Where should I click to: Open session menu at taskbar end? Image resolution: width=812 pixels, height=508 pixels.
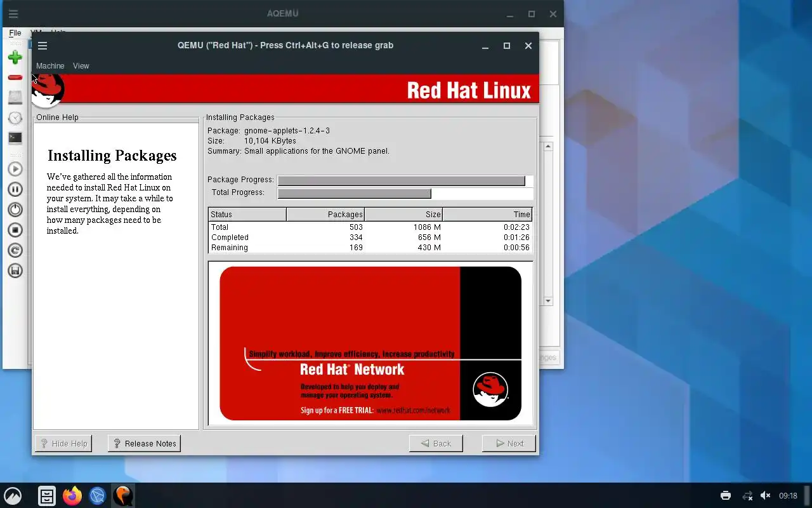(808, 495)
